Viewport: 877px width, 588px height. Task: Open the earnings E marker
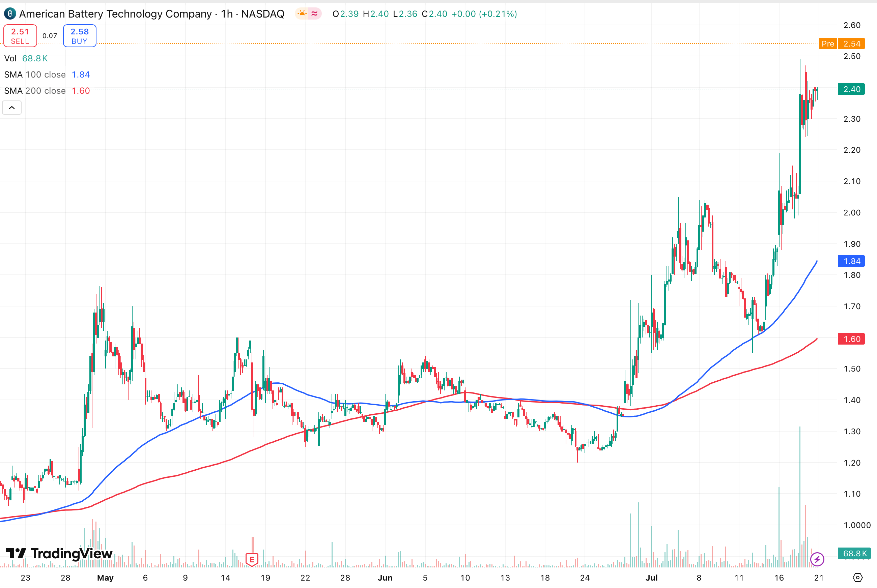tap(252, 559)
